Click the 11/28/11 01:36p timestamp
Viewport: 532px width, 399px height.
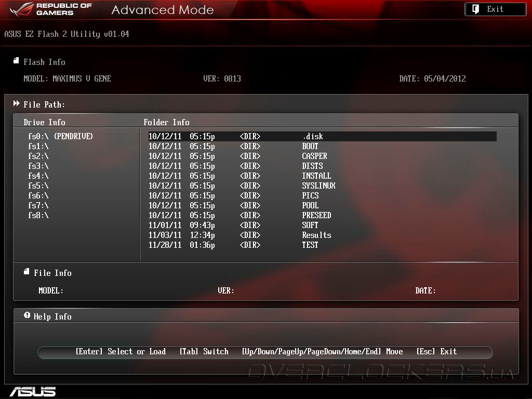(181, 245)
